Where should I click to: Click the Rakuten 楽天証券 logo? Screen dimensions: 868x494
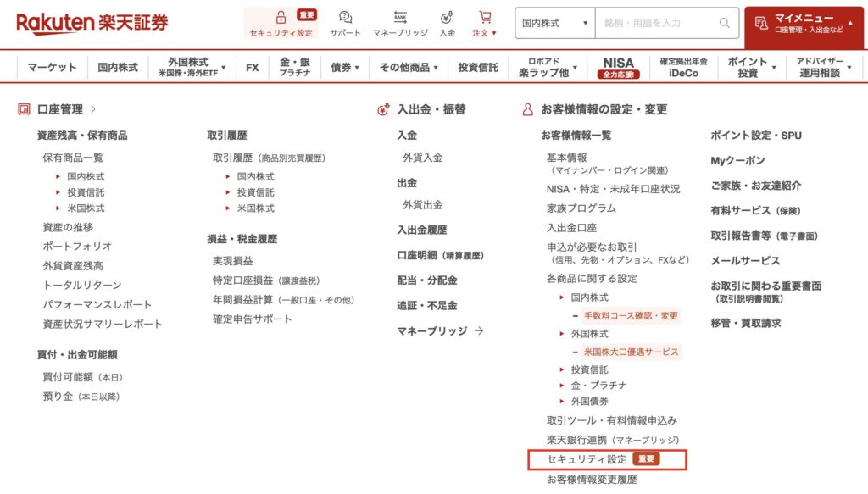[92, 23]
